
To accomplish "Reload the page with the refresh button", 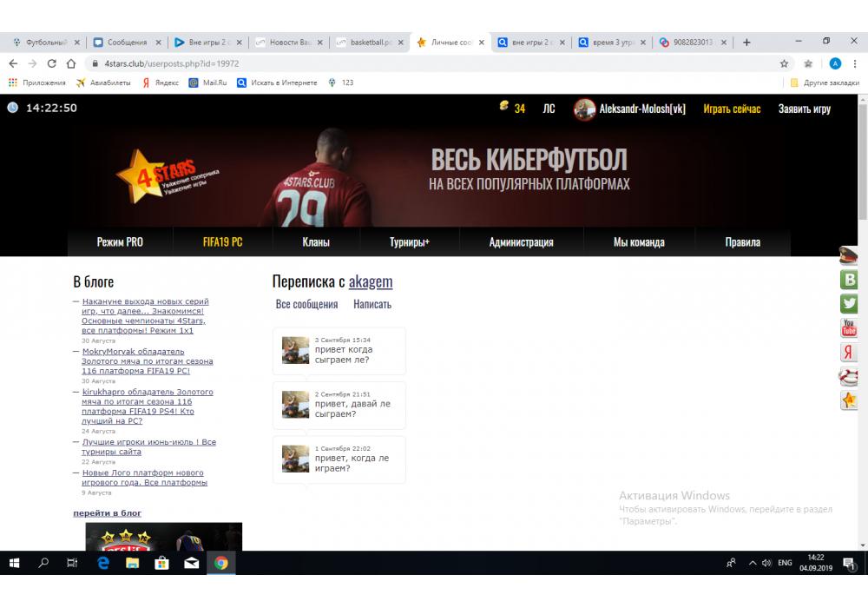I will click(52, 63).
